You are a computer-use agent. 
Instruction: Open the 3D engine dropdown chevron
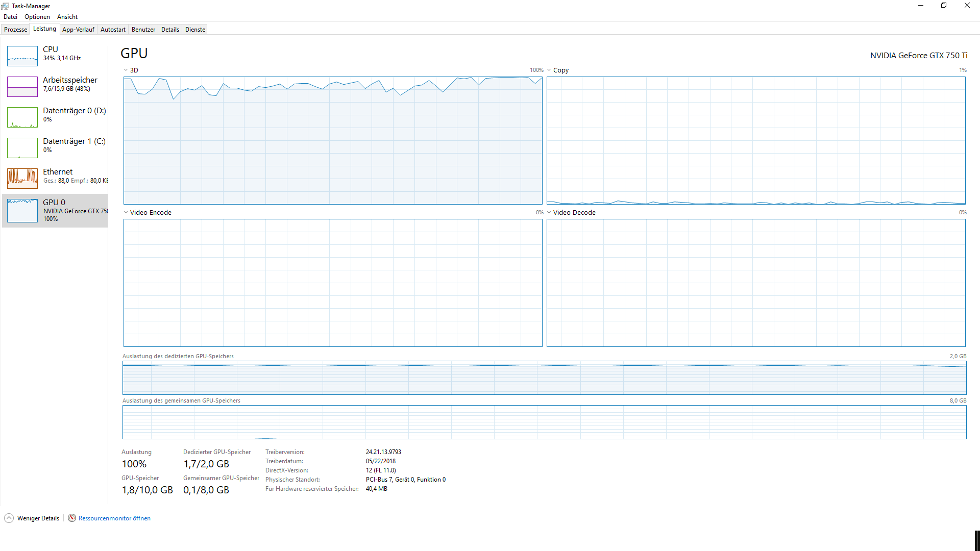(126, 70)
